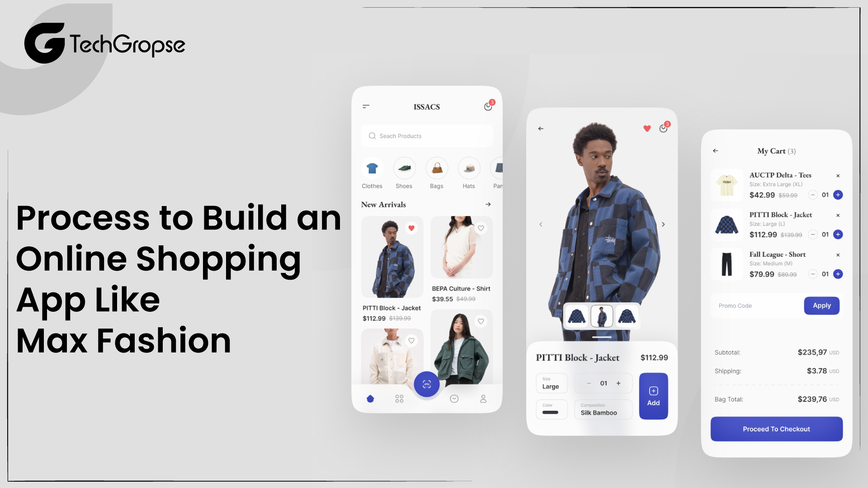The width and height of the screenshot is (868, 488).
Task: Expand the product carousel right arrow
Action: coord(664,225)
